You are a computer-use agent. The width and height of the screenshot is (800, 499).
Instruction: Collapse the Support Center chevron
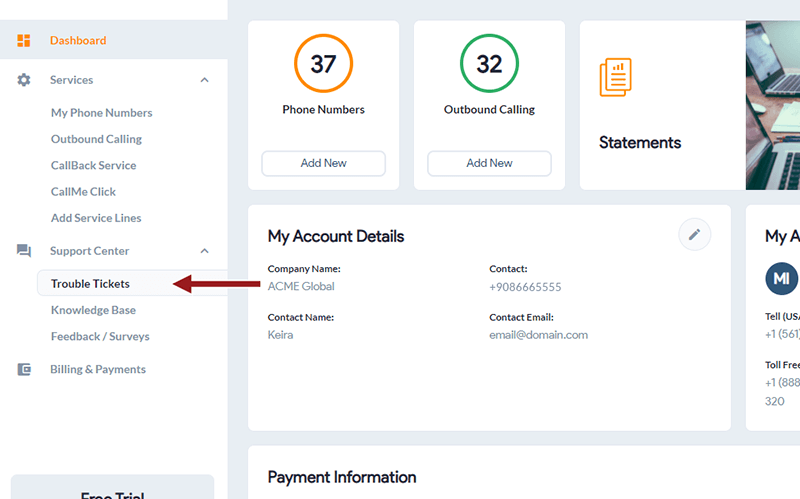(205, 251)
